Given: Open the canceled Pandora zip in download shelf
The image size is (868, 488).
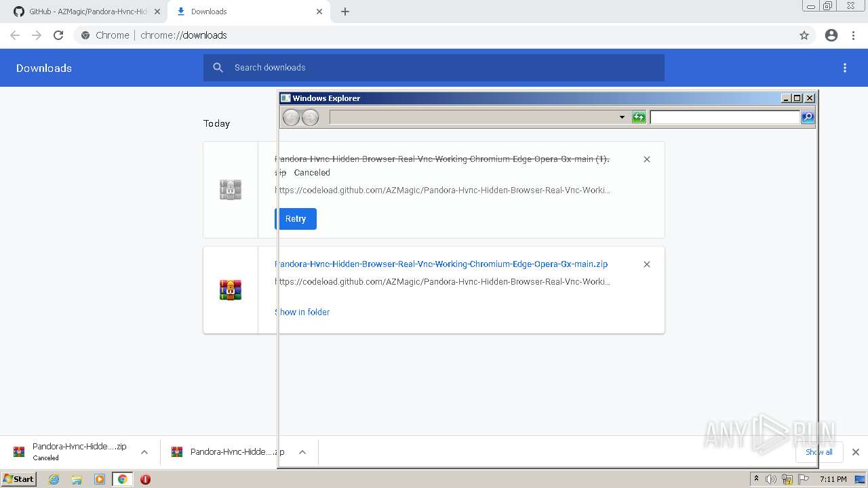Looking at the screenshot, I should point(71,451).
